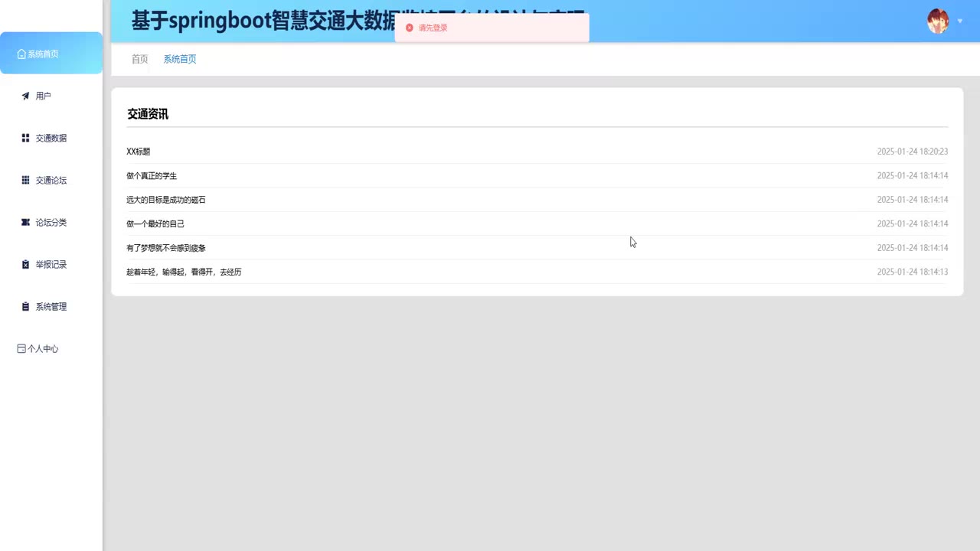Click the card icon beside 个人中心

21,348
